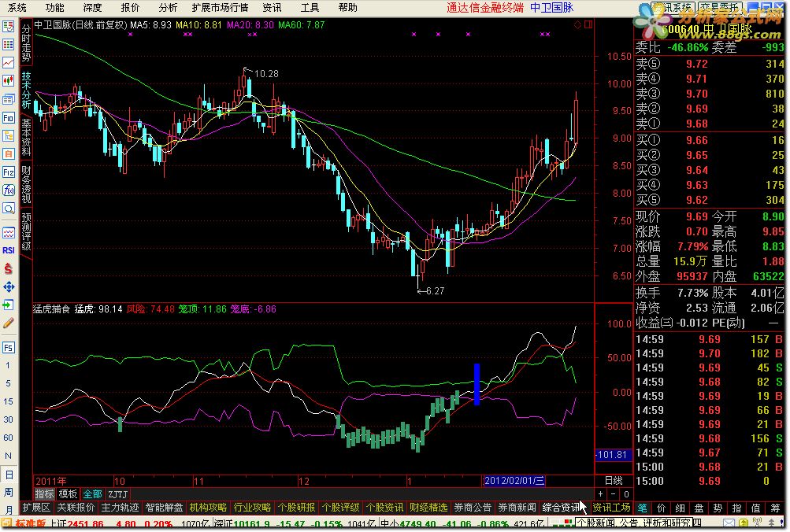Switch to 分时走势 vertical tab
The width and height of the screenshot is (790, 532).
tap(26, 42)
